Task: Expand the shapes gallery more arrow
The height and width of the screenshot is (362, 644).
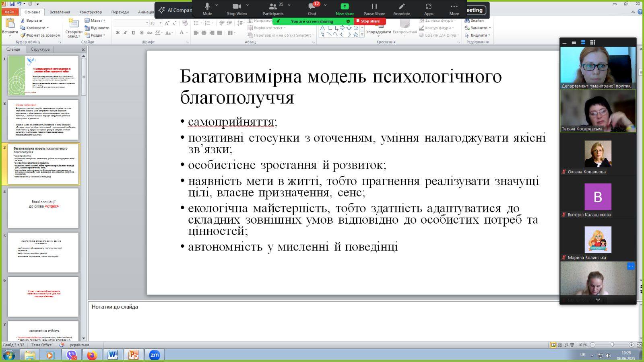Action: (362, 35)
